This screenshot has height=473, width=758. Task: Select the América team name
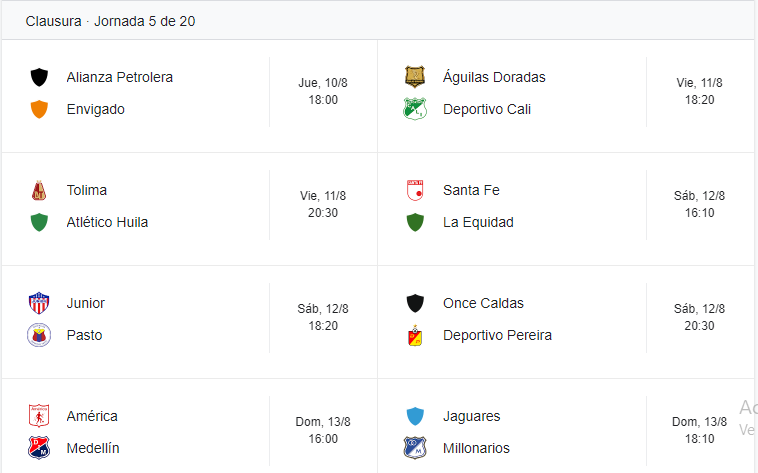tap(92, 416)
